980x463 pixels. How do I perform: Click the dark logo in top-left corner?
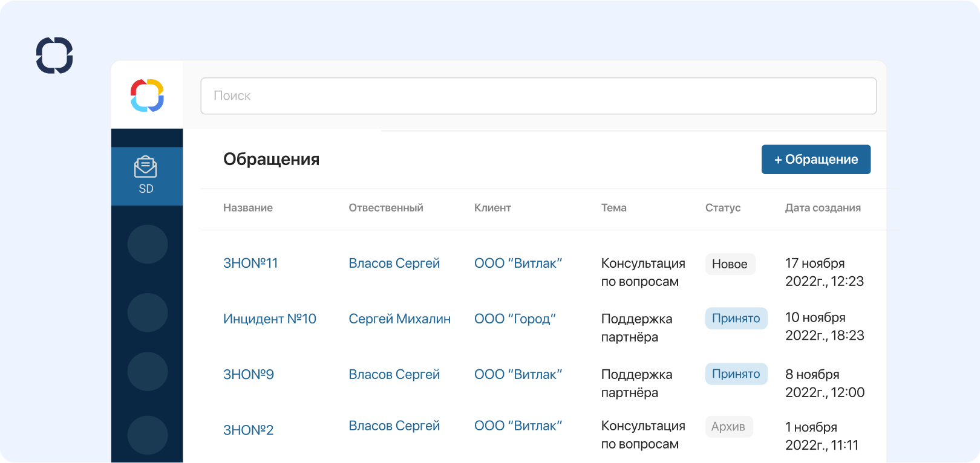[x=54, y=56]
